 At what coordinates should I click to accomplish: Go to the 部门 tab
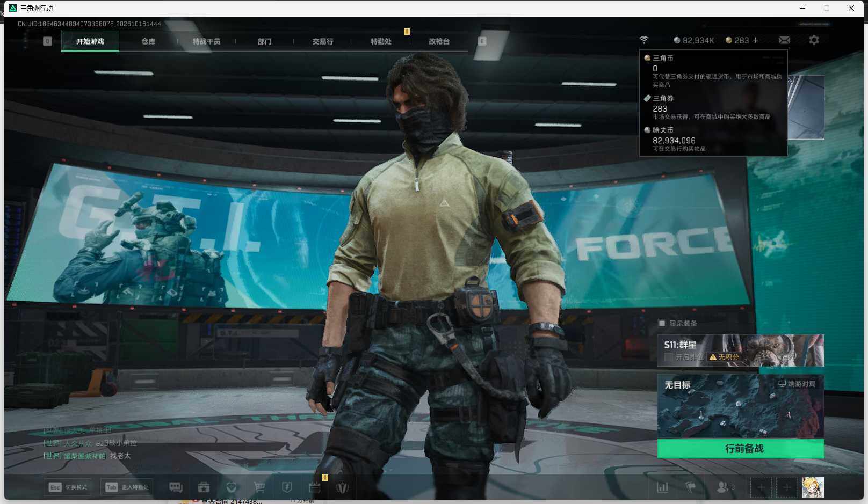click(264, 41)
